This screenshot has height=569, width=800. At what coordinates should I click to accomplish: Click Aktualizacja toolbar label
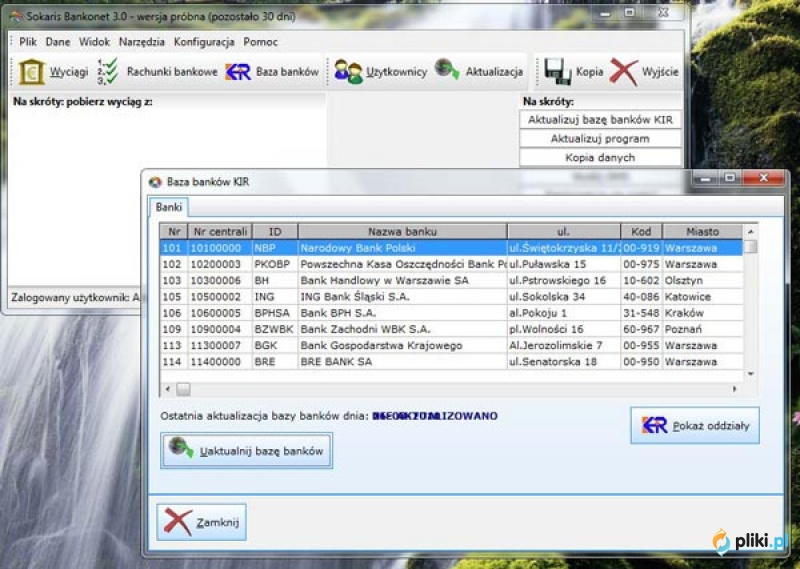coord(494,71)
